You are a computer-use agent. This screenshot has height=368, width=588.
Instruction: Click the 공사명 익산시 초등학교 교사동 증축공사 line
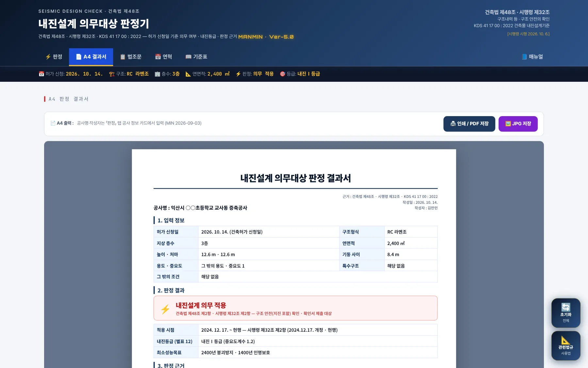point(200,208)
